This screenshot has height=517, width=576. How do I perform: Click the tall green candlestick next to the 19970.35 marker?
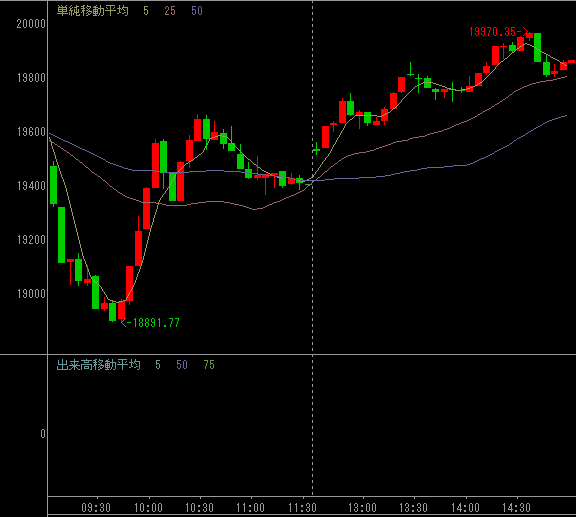tap(537, 47)
